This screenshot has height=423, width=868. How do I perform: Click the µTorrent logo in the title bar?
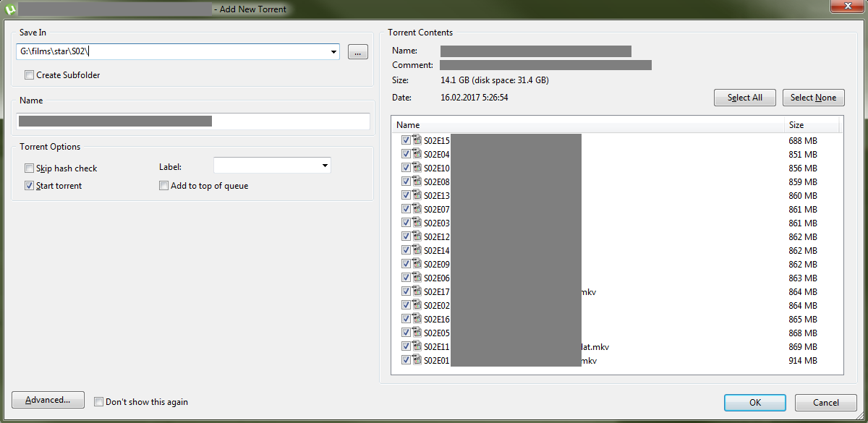tap(10, 9)
